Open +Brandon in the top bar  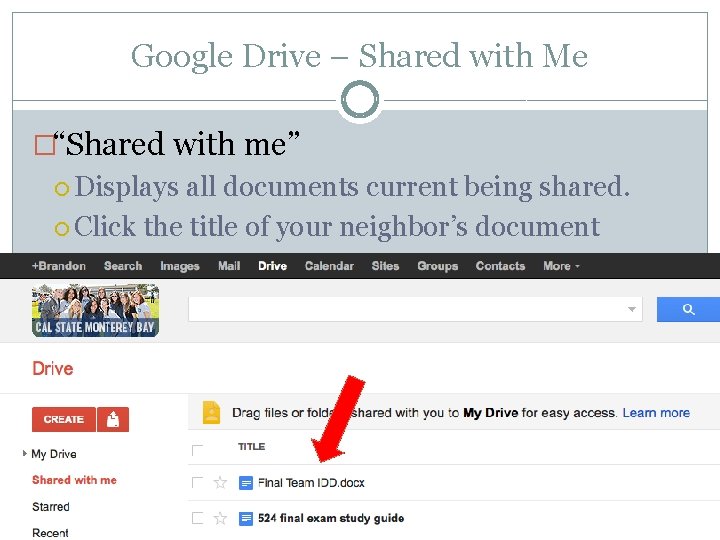click(x=58, y=266)
